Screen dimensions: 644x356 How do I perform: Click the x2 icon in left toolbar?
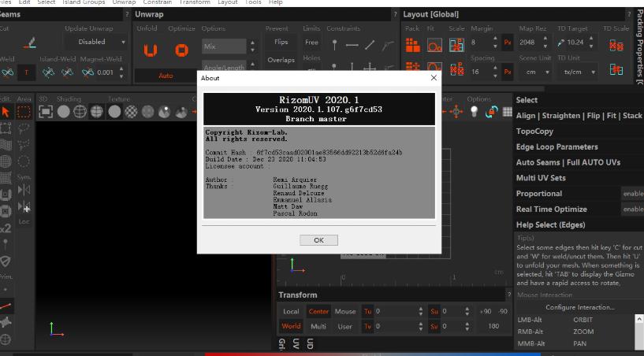(6, 228)
